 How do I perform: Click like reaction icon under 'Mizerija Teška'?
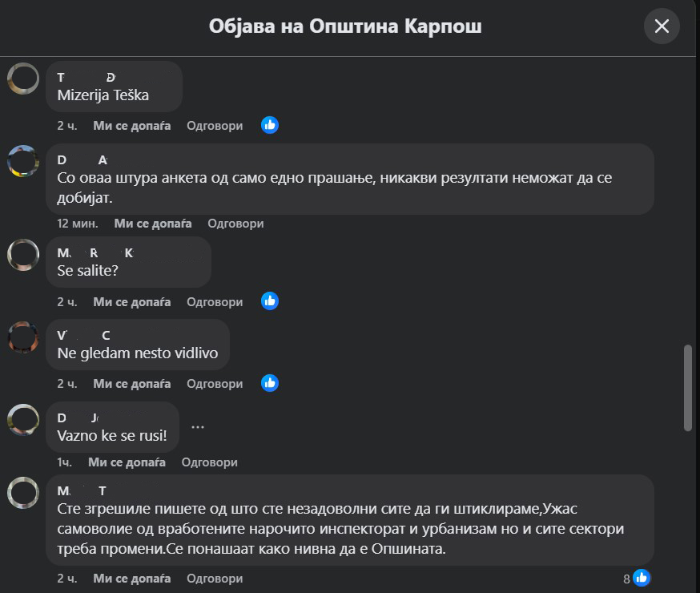point(270,125)
